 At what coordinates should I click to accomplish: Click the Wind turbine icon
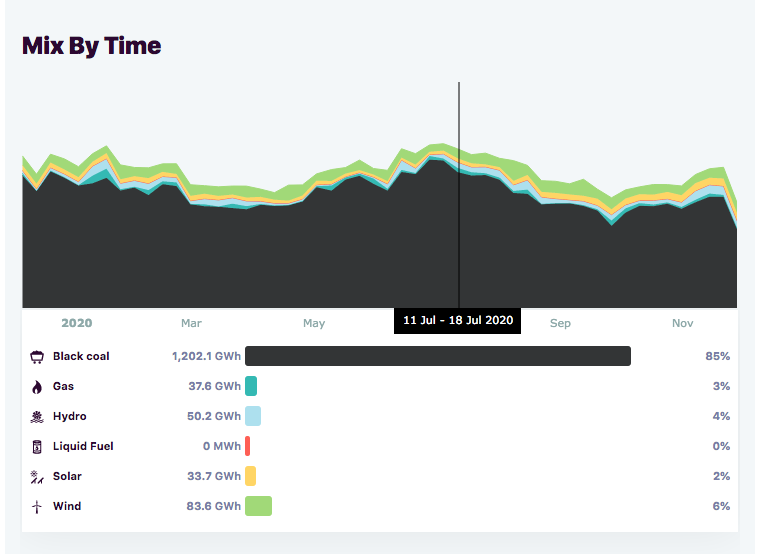click(x=37, y=507)
